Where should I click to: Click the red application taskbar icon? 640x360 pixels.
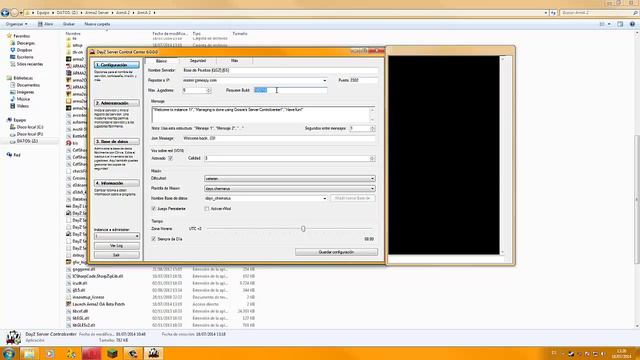(x=91, y=353)
